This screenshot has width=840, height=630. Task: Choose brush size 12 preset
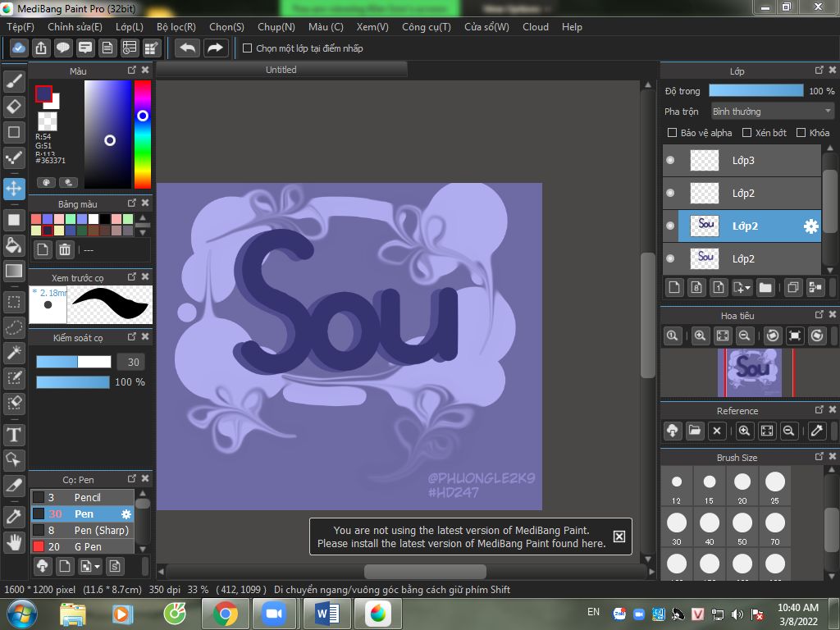coord(677,487)
